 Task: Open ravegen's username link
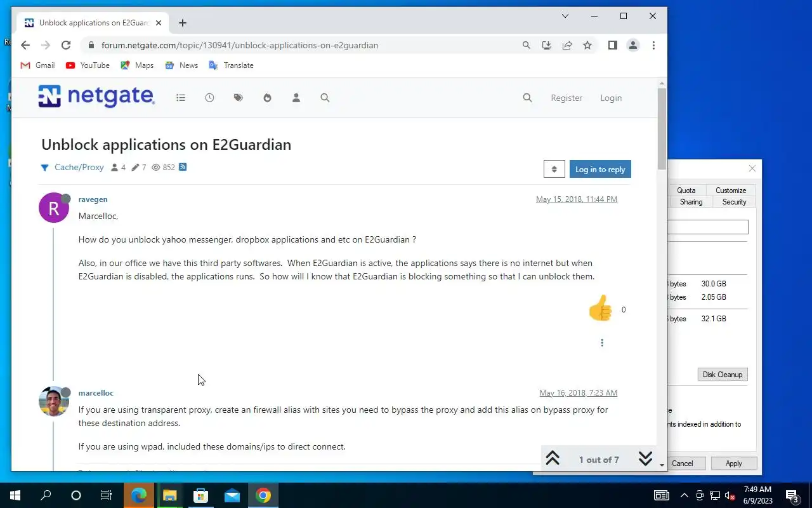[93, 199]
